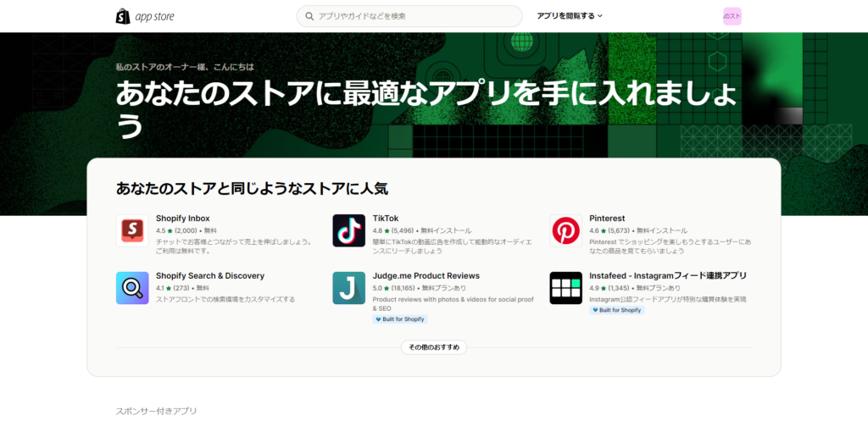Open the Judge.me Product Reviews icon

(348, 288)
